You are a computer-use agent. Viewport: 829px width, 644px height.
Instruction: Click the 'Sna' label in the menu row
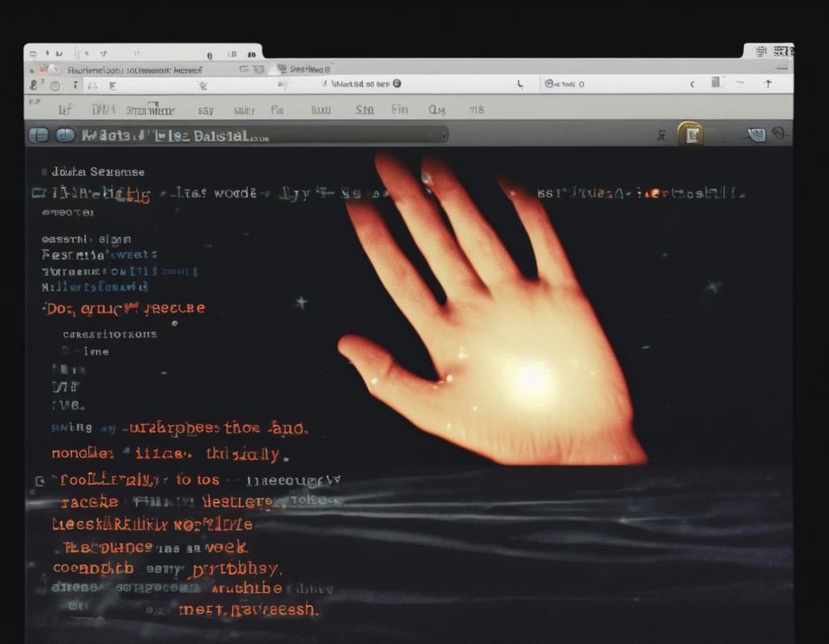(x=364, y=110)
